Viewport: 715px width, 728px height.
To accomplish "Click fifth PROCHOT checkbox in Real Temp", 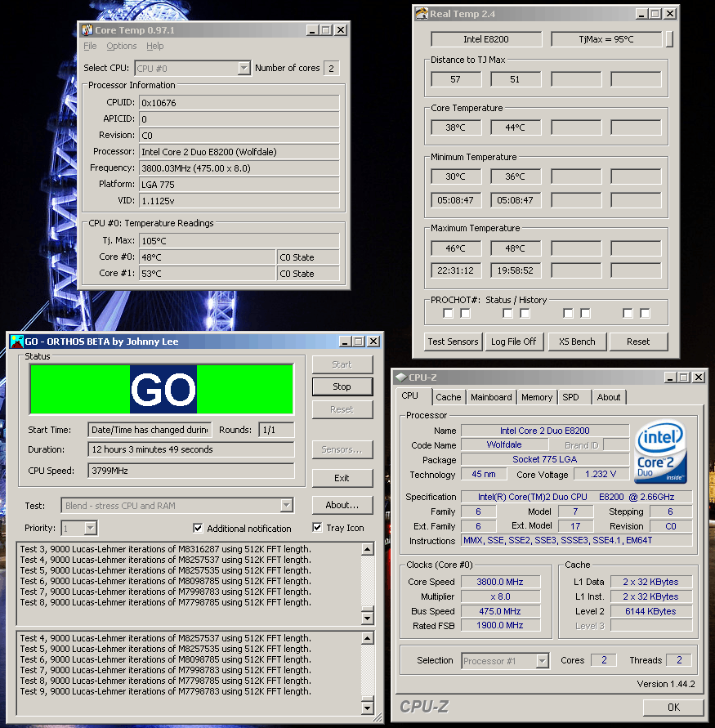I will (568, 314).
